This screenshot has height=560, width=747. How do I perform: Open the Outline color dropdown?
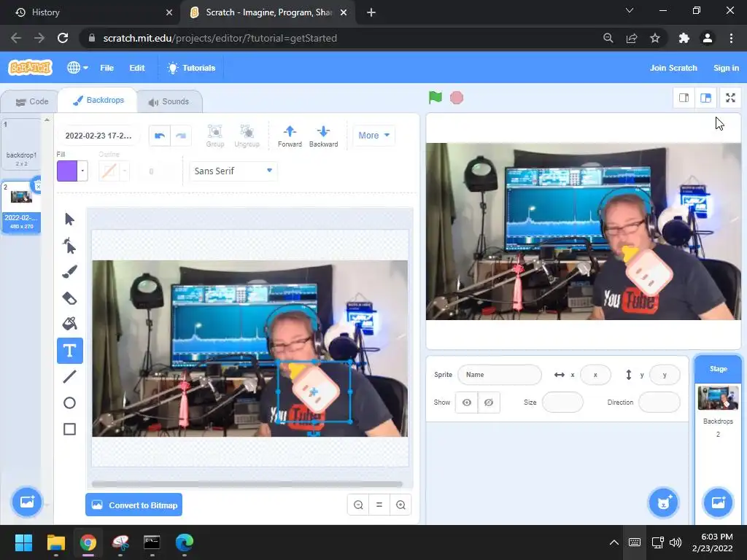point(124,171)
